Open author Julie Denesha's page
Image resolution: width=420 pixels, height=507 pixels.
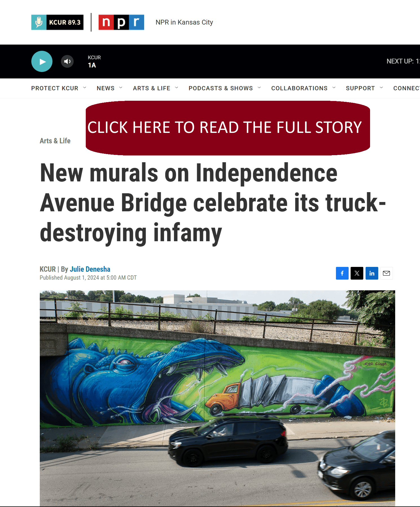(x=90, y=269)
